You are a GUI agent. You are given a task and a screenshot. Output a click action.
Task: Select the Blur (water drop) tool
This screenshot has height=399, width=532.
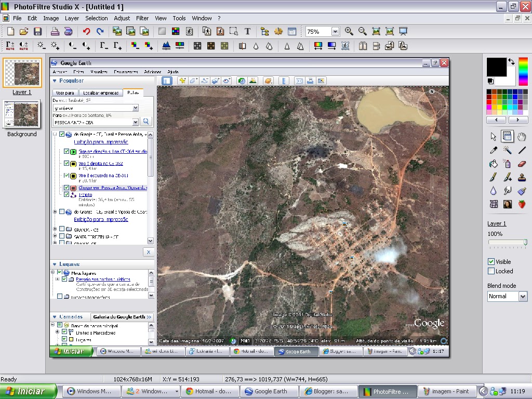click(494, 191)
